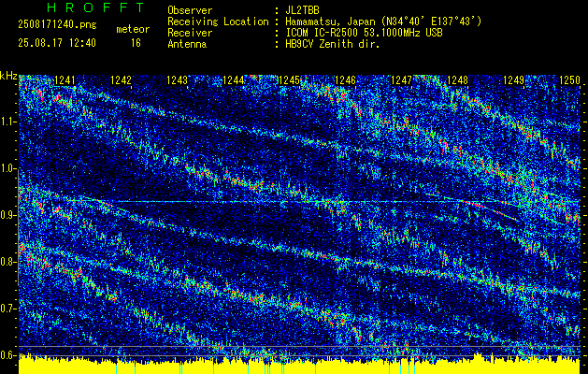588x374 pixels.
Task: Click the date stamp 25.08.17 12:40
Action: 57,43
